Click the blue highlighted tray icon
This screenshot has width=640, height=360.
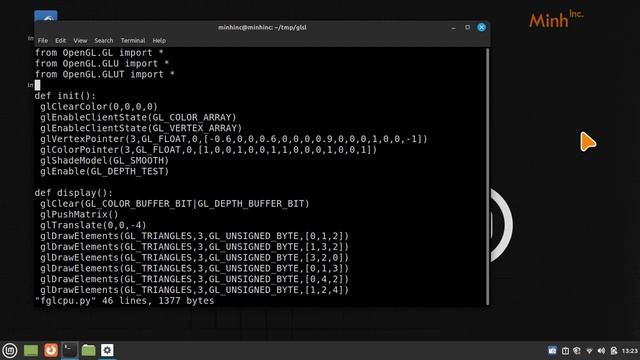(x=552, y=351)
